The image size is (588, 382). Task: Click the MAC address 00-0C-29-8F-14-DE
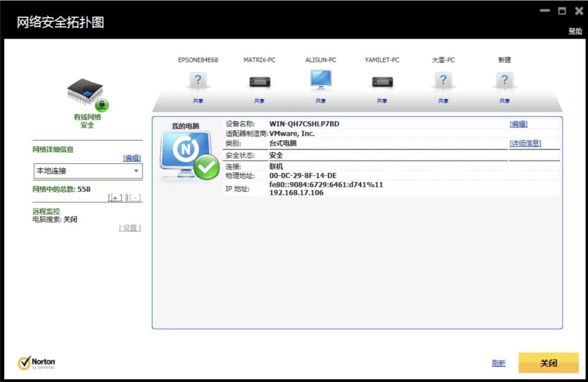[303, 175]
